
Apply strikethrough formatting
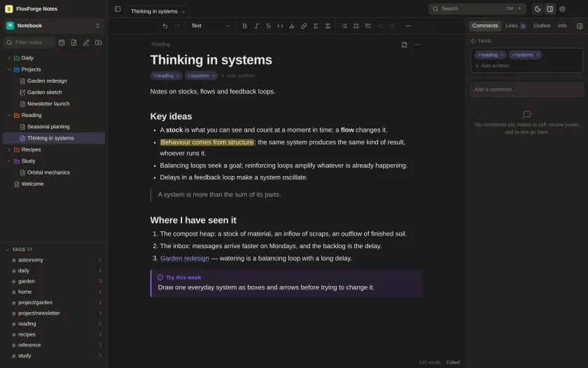(268, 26)
